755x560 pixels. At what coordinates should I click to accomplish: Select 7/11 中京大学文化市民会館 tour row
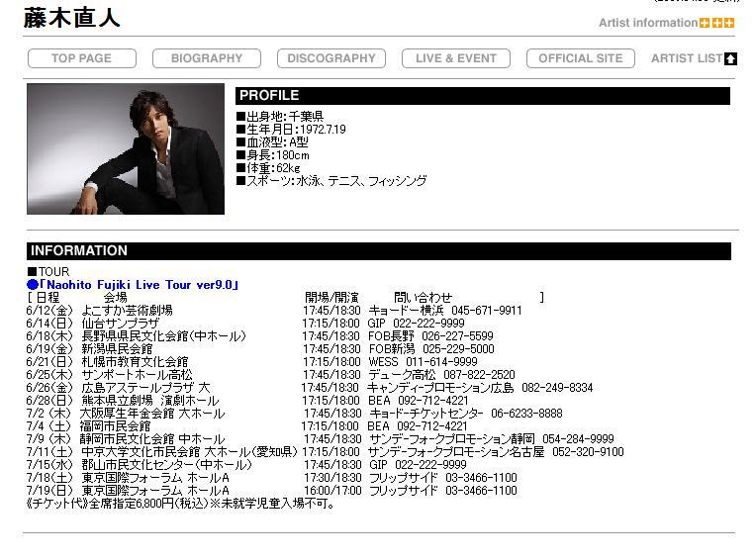(325, 451)
